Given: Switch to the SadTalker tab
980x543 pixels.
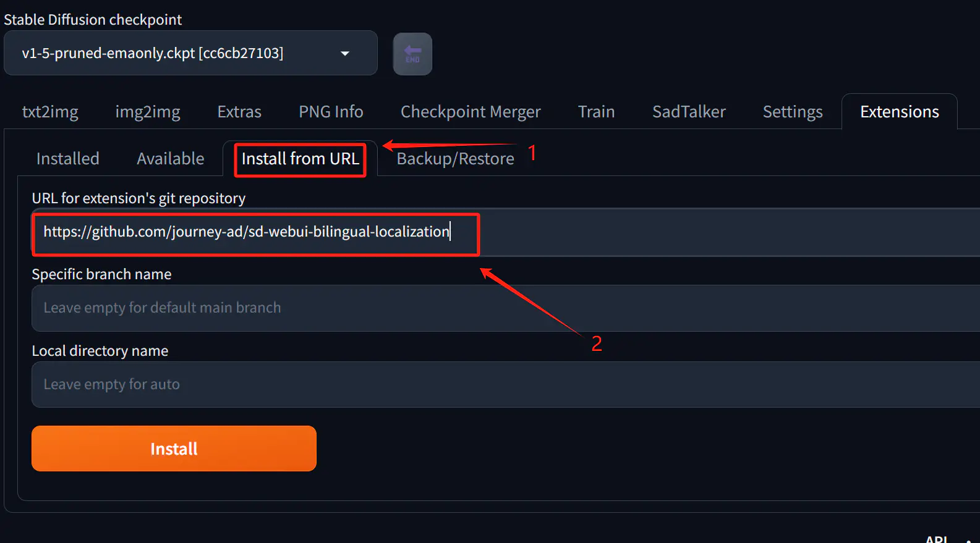Looking at the screenshot, I should coord(689,112).
